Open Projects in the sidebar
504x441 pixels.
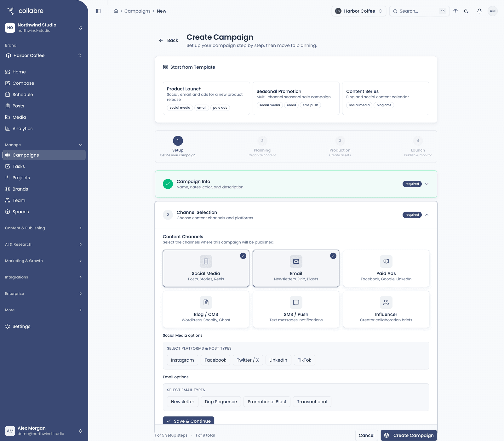click(44, 178)
